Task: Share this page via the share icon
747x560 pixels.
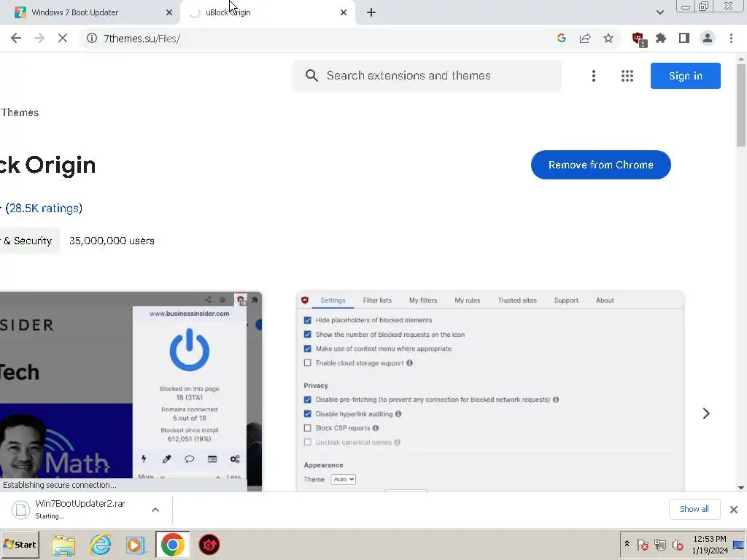Action: [584, 38]
